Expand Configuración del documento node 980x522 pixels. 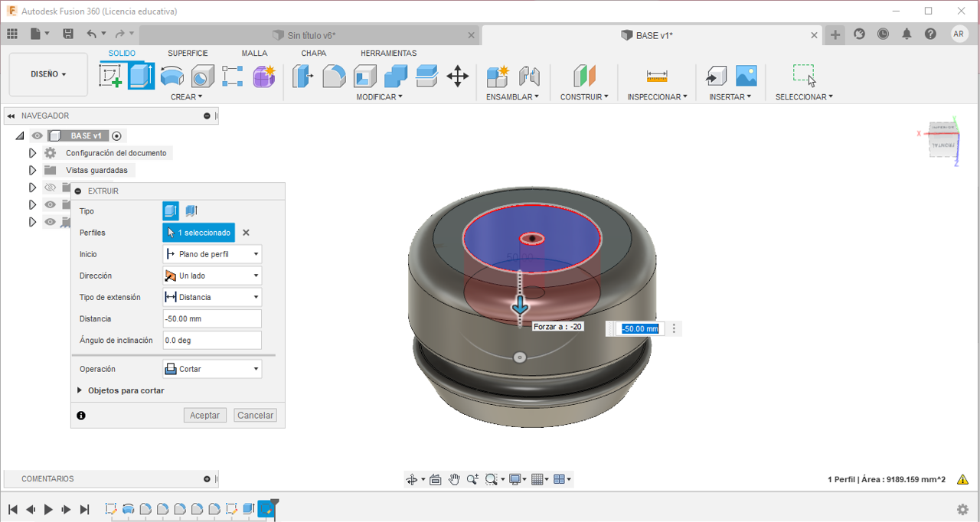point(32,153)
